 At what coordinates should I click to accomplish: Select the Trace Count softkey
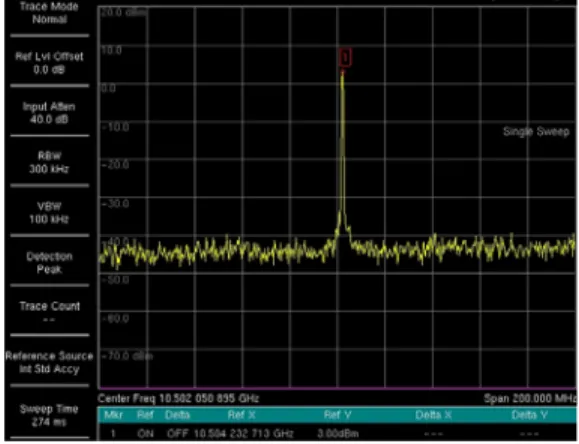click(49, 312)
